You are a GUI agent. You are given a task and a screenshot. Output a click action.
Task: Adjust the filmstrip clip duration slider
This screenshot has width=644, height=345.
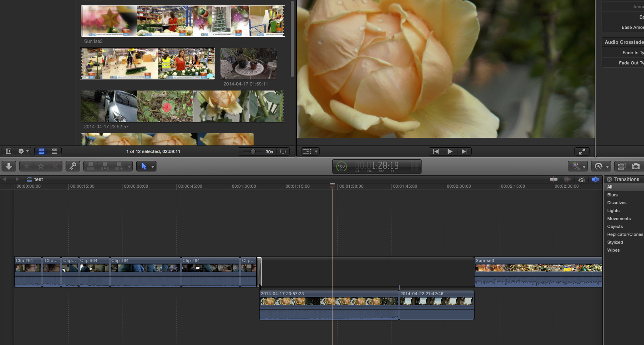[x=253, y=151]
